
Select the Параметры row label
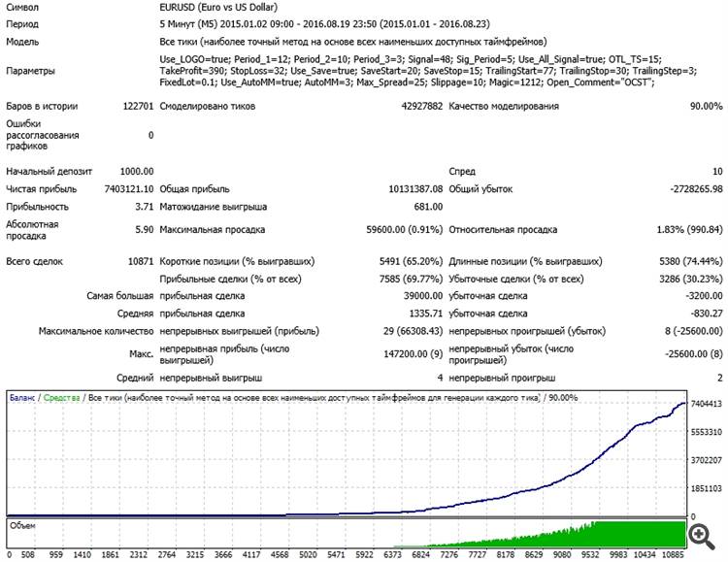(x=30, y=71)
